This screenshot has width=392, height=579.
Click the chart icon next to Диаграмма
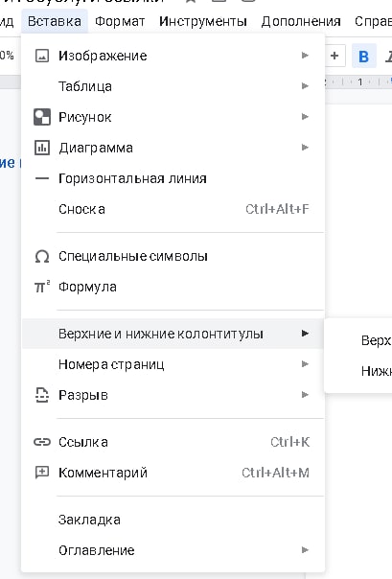pyautogui.click(x=42, y=148)
